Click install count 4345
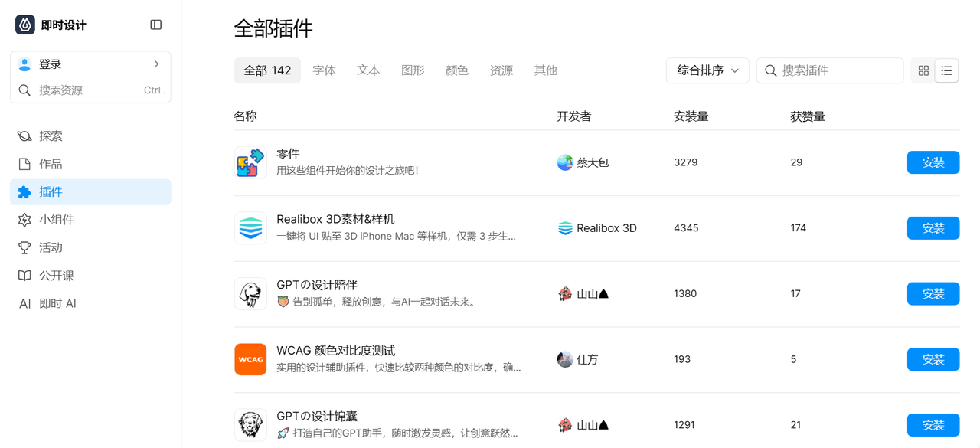This screenshot has width=980, height=448. click(x=686, y=228)
